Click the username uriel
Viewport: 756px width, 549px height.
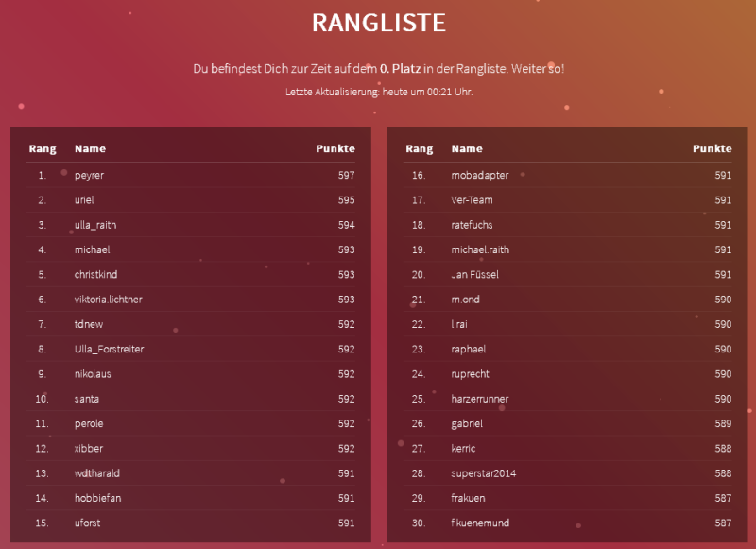[84, 199]
